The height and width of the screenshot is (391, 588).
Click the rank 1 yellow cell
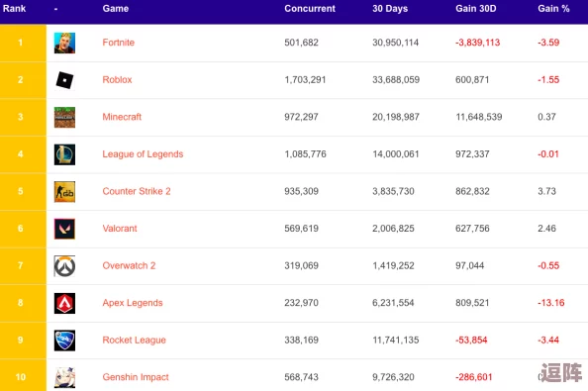[23, 43]
